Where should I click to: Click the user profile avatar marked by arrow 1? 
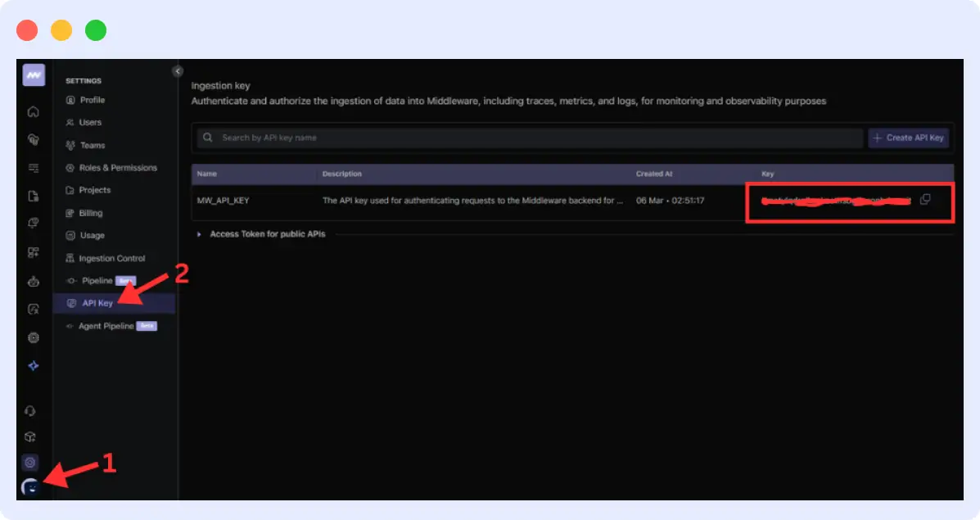click(32, 486)
